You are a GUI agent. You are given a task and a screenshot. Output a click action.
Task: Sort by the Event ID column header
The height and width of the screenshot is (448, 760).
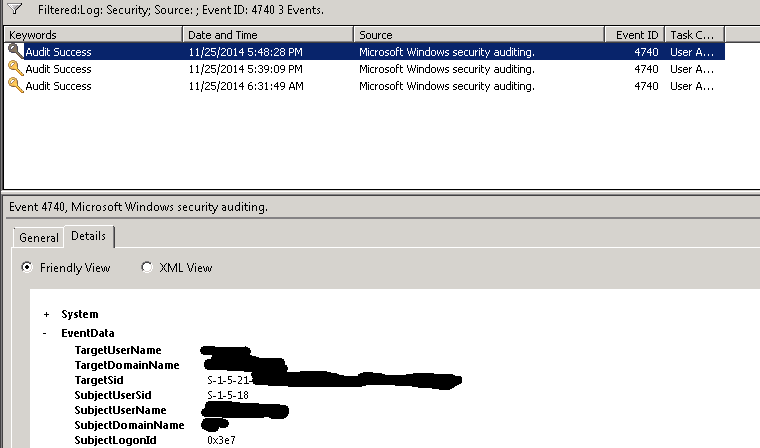click(x=634, y=35)
